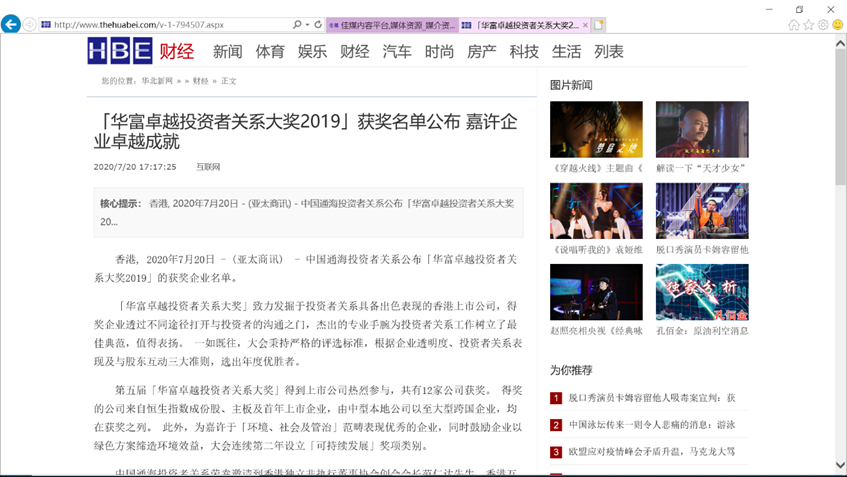
Task: Click caption 孔佰金：原油利空消息
Action: (x=702, y=331)
